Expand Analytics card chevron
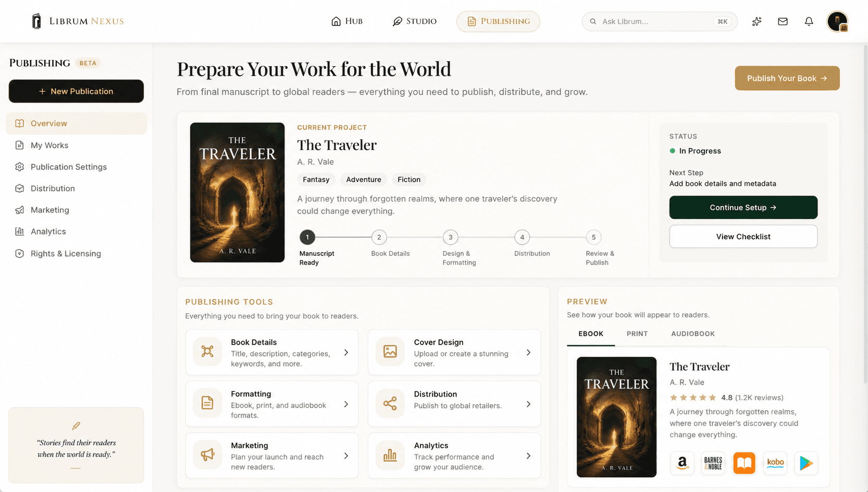This screenshot has height=492, width=868. coord(528,456)
